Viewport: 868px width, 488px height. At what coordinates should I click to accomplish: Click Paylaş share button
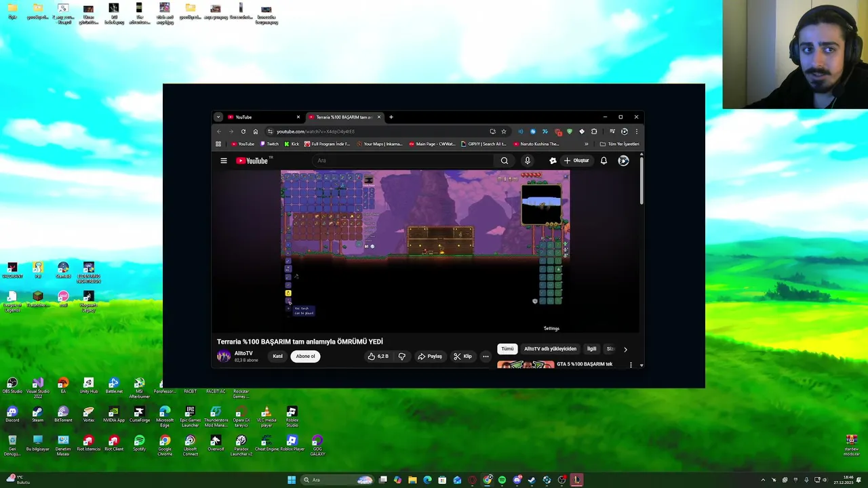pos(429,356)
